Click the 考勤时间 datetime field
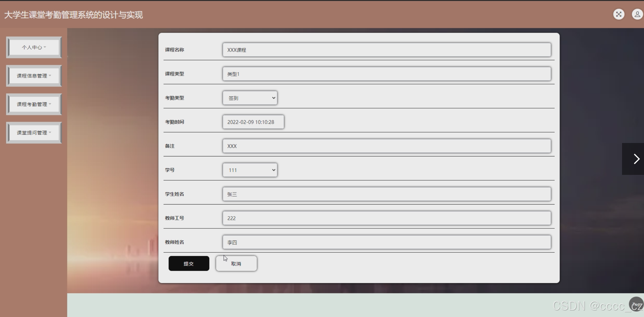The width and height of the screenshot is (644, 317). pyautogui.click(x=253, y=122)
